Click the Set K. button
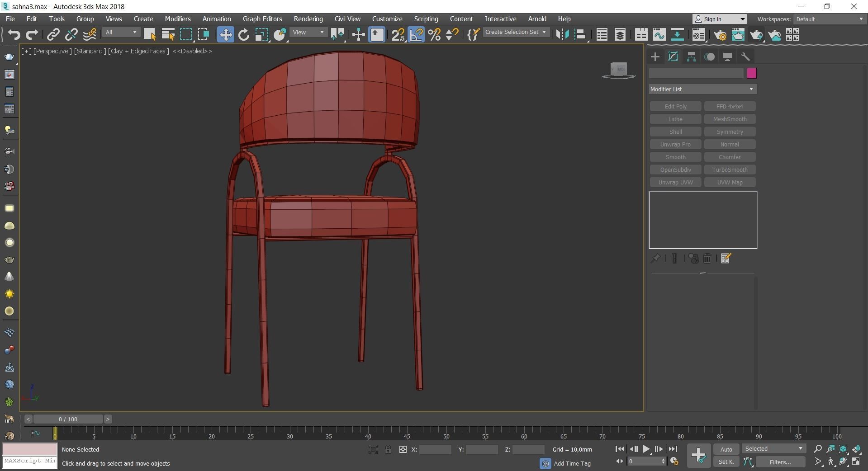 (x=726, y=462)
